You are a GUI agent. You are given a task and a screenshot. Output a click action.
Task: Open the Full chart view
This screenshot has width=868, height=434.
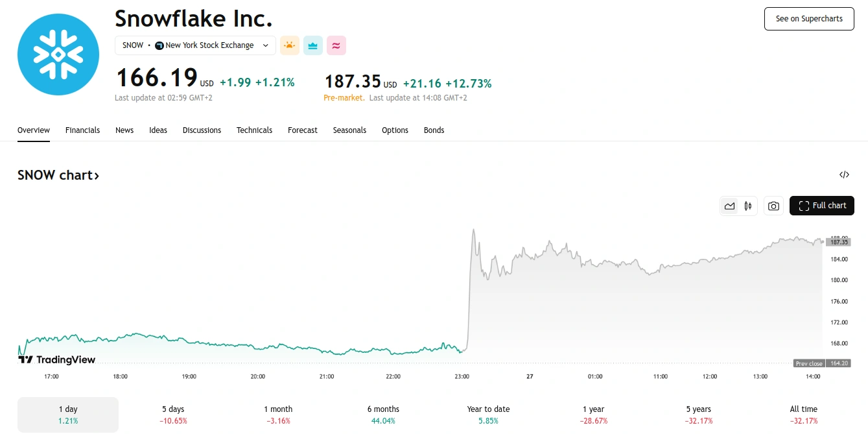[x=822, y=206]
